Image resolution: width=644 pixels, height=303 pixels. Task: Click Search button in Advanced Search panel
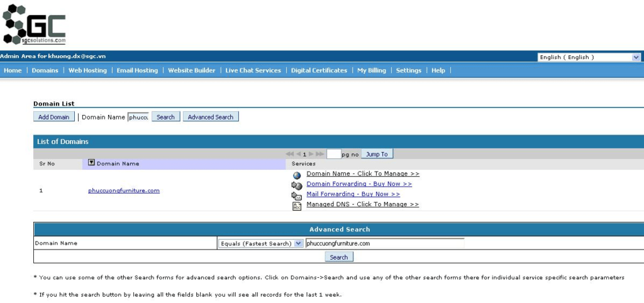tap(339, 257)
